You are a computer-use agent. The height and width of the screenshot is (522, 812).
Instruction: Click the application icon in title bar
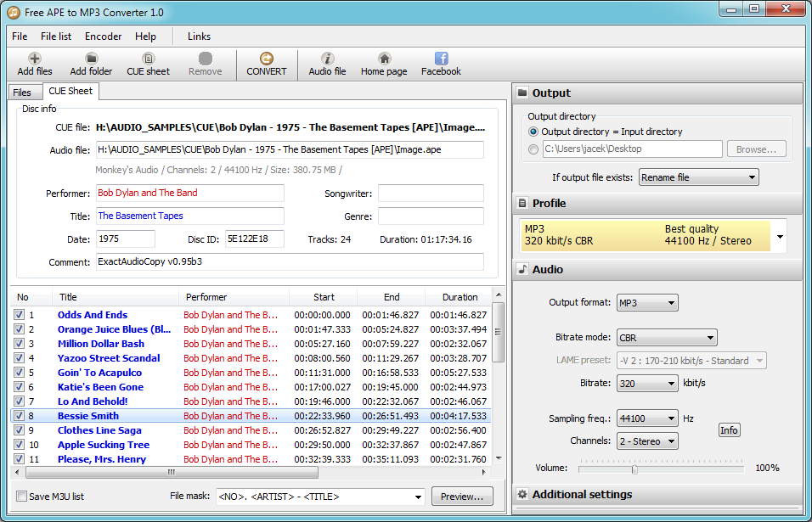click(x=14, y=12)
